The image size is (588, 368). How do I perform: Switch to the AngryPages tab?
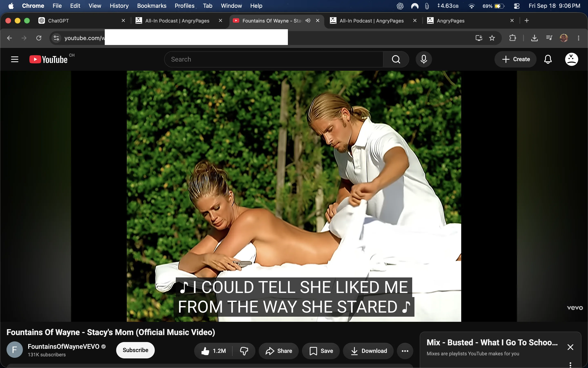click(470, 21)
